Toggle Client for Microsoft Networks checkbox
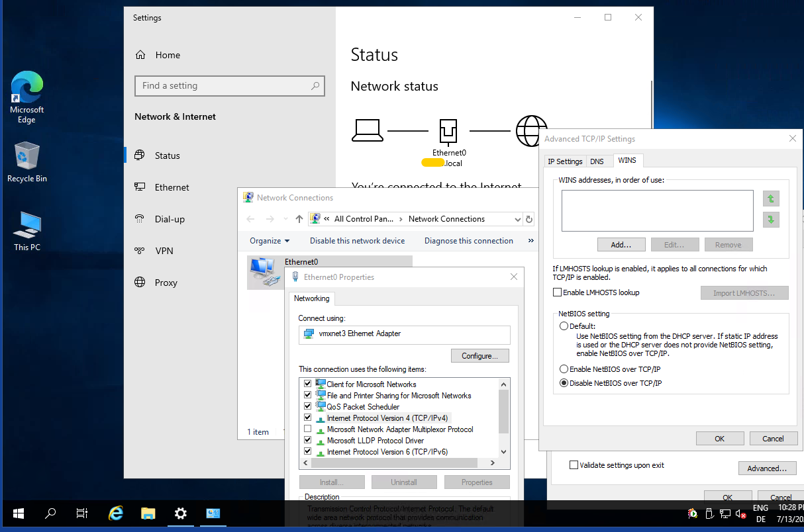 307,384
